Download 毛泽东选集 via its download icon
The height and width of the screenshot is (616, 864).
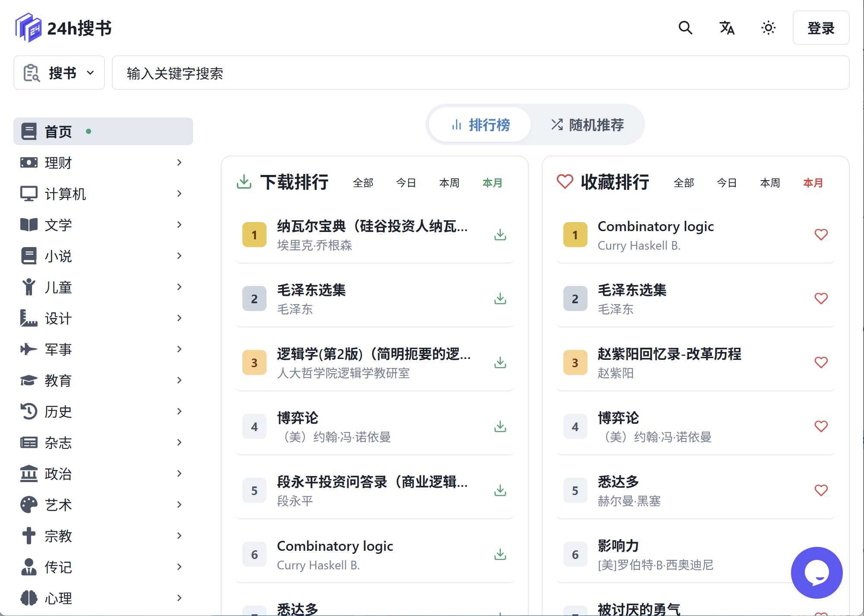500,298
